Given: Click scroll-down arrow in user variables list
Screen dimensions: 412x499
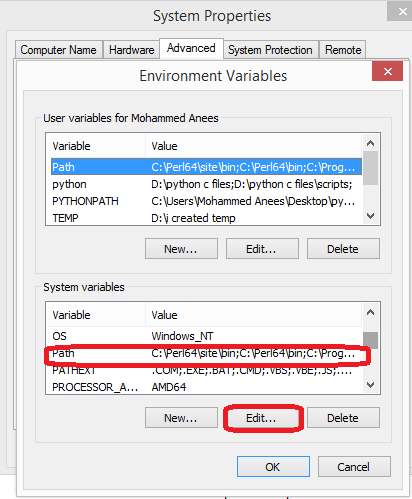Looking at the screenshot, I should [x=370, y=216].
